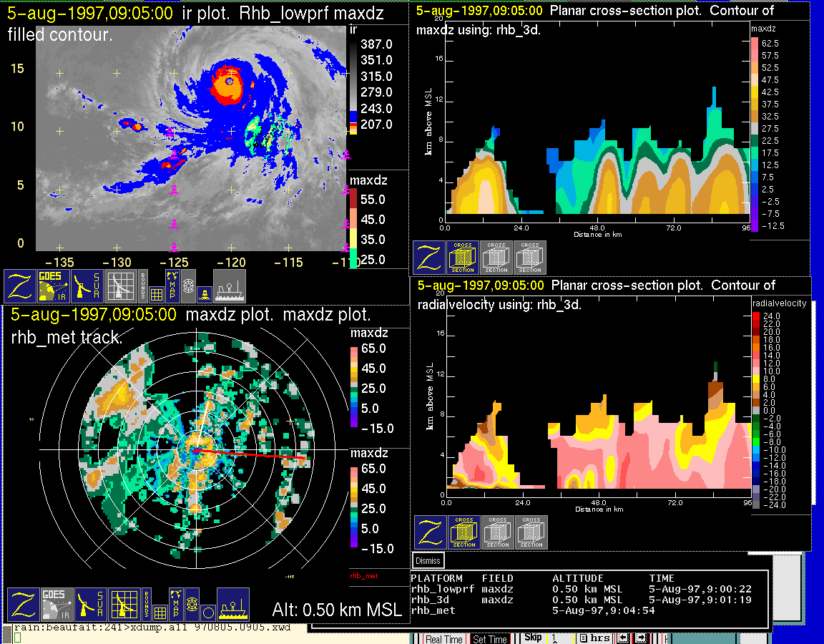Screen dimensions: 824x644
Task: Click the left arrow time-step button
Action: (623, 638)
